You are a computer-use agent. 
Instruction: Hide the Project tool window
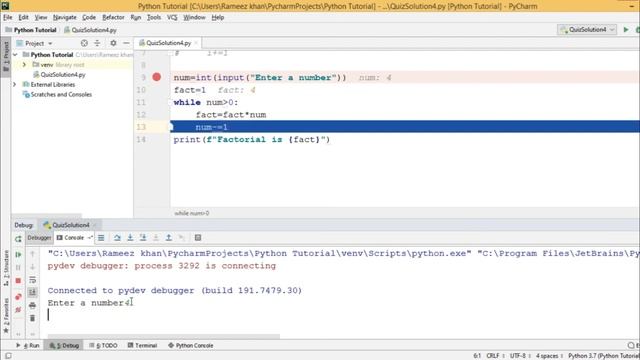[126, 43]
